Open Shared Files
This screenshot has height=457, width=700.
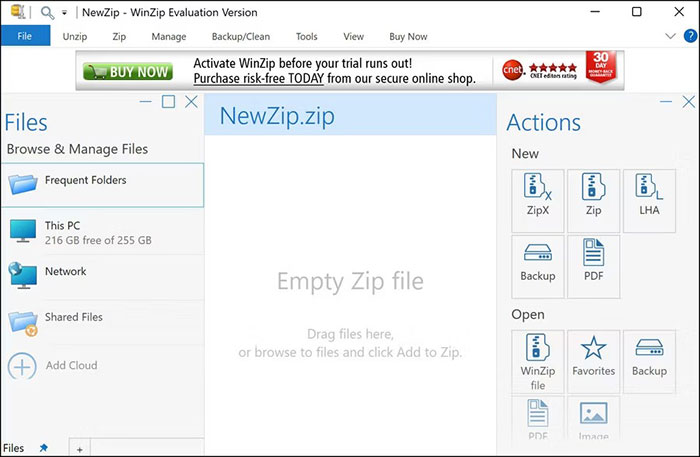(x=102, y=322)
